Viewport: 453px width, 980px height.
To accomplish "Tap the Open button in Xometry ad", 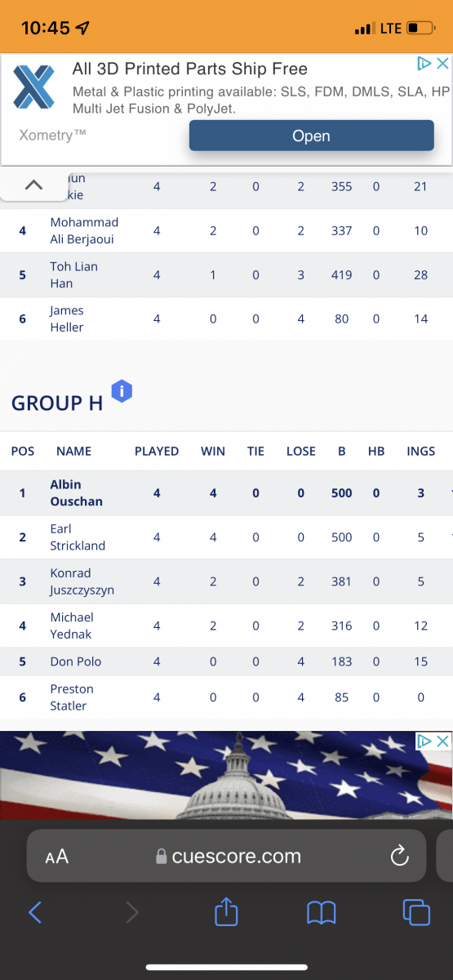I will pos(311,136).
